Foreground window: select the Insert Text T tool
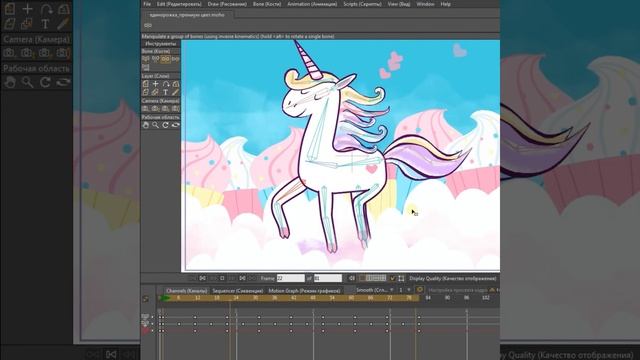Screen dimensions: 640x360 tap(165, 92)
